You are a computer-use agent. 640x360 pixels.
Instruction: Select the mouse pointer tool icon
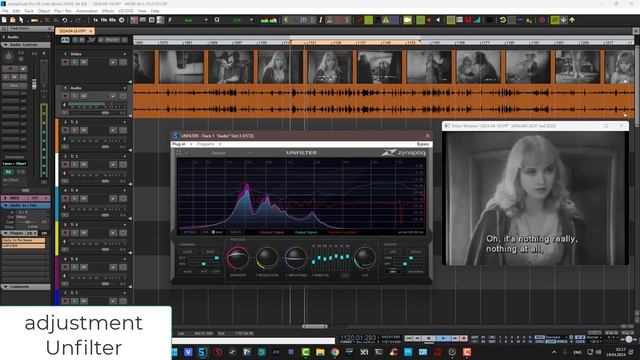point(21,20)
